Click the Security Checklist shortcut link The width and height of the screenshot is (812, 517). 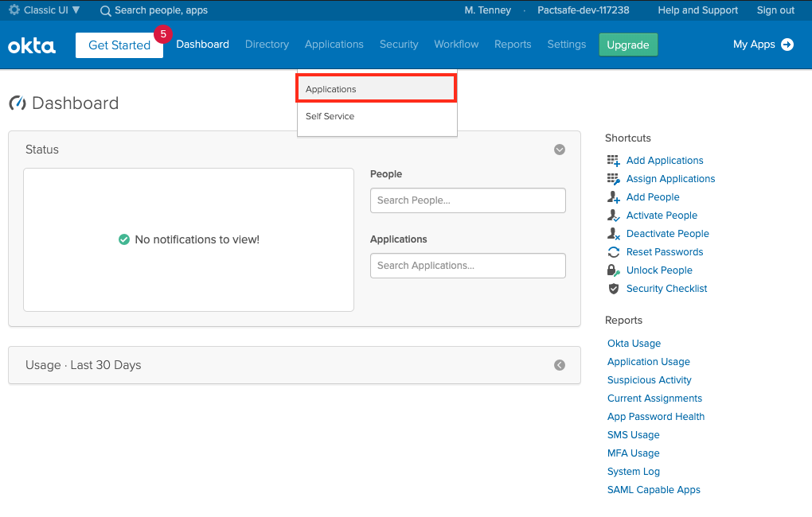tap(666, 289)
